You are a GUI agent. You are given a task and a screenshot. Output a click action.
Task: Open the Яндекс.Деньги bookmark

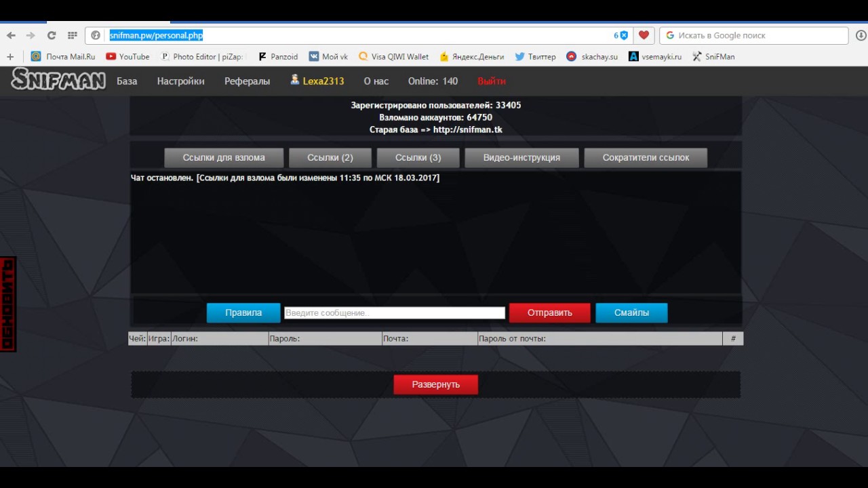click(472, 57)
